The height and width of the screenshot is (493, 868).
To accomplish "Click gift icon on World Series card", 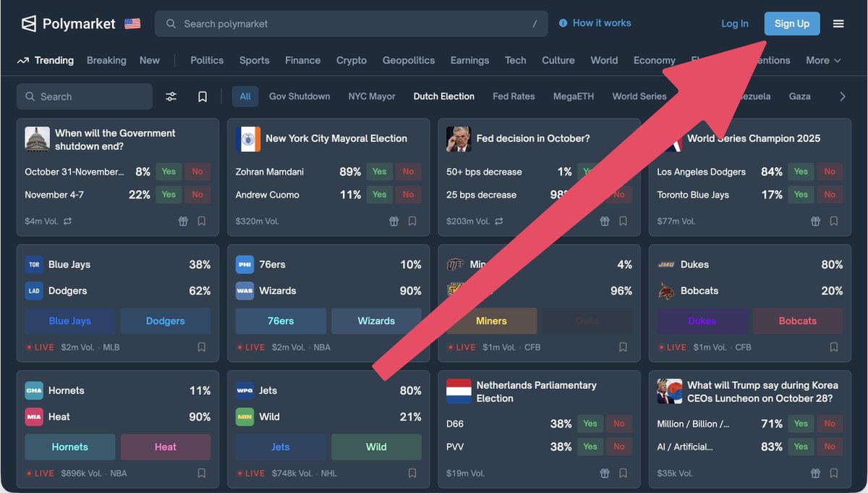I will (x=815, y=222).
